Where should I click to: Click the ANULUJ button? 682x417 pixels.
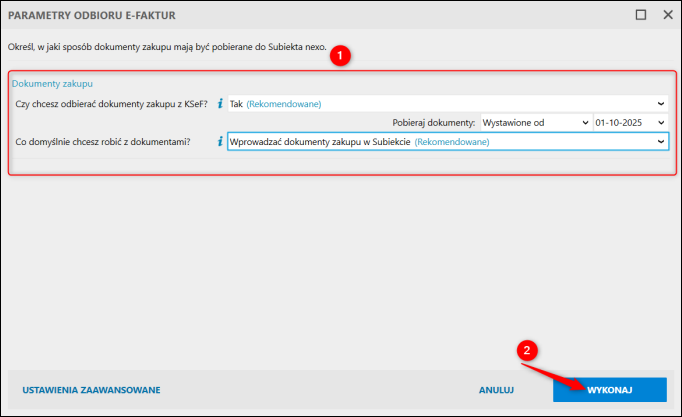[x=496, y=390]
